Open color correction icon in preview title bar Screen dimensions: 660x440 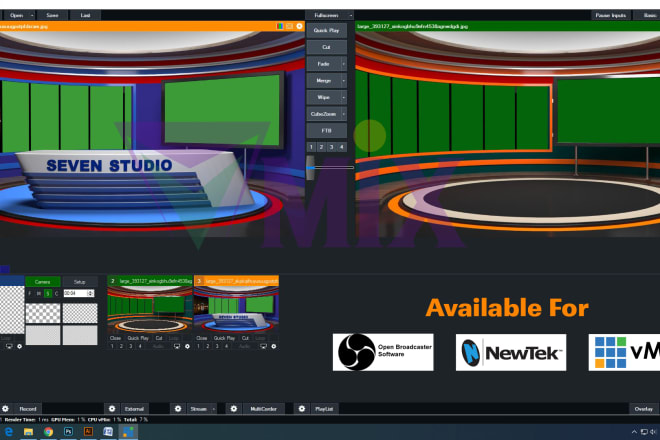(279, 26)
